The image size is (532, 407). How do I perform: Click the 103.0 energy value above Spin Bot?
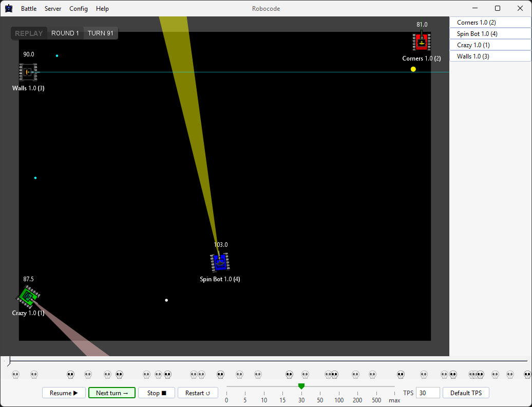click(220, 244)
